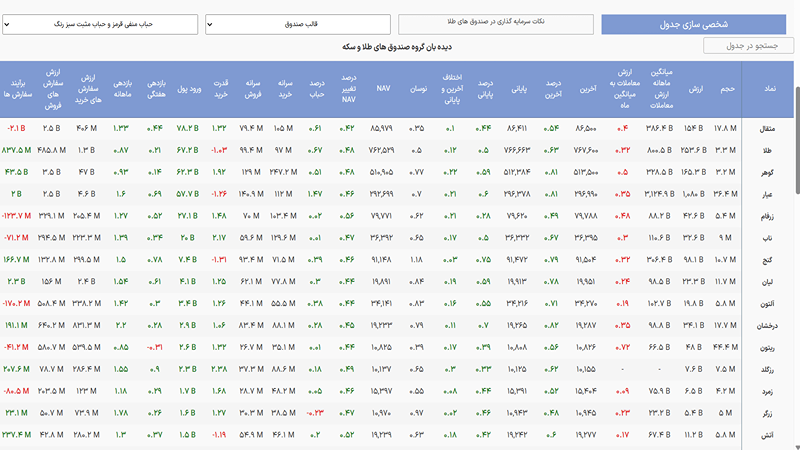Viewport: 800px width, 450px height.
Task: Open the عیار fund symbol
Action: tap(767, 194)
